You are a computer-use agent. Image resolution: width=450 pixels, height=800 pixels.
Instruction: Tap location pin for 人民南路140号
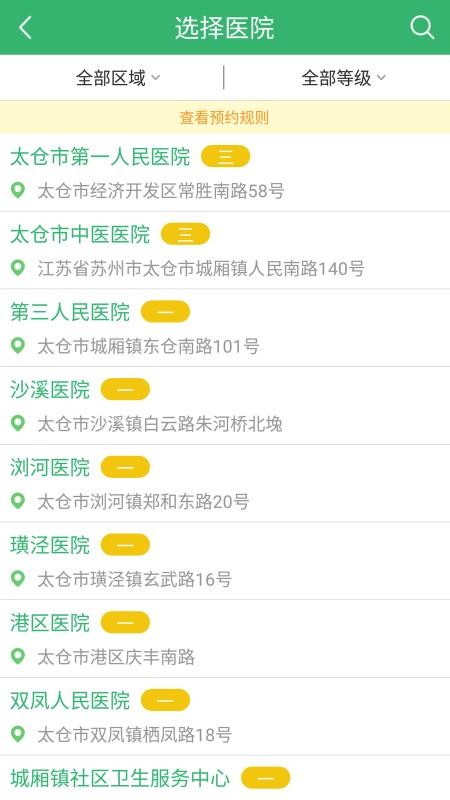[x=18, y=268]
